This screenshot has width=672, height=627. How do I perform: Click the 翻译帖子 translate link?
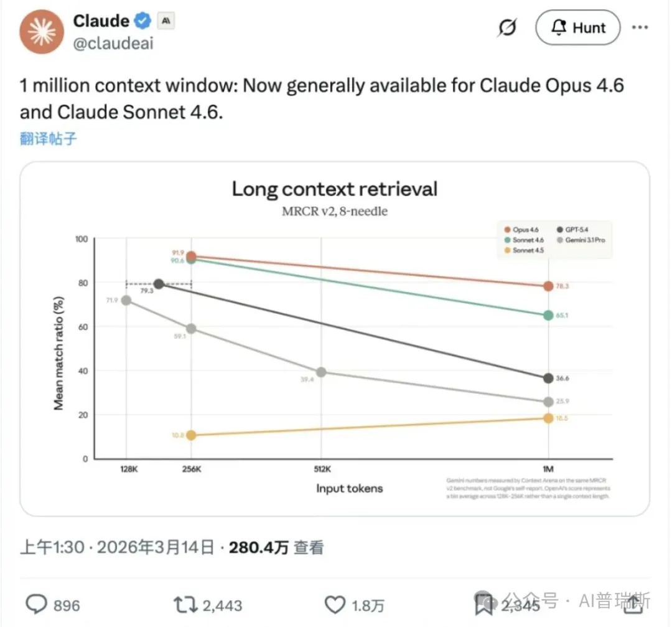pyautogui.click(x=49, y=138)
